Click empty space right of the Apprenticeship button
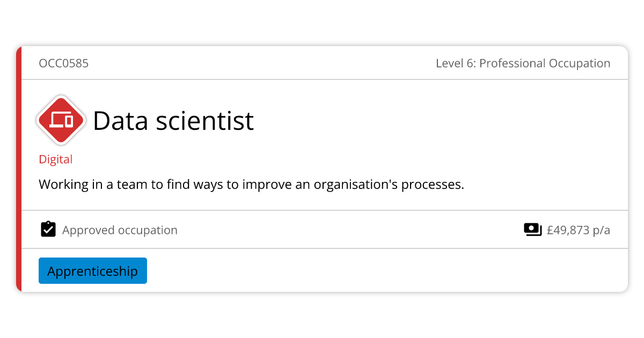The image size is (644, 338). click(x=376, y=270)
